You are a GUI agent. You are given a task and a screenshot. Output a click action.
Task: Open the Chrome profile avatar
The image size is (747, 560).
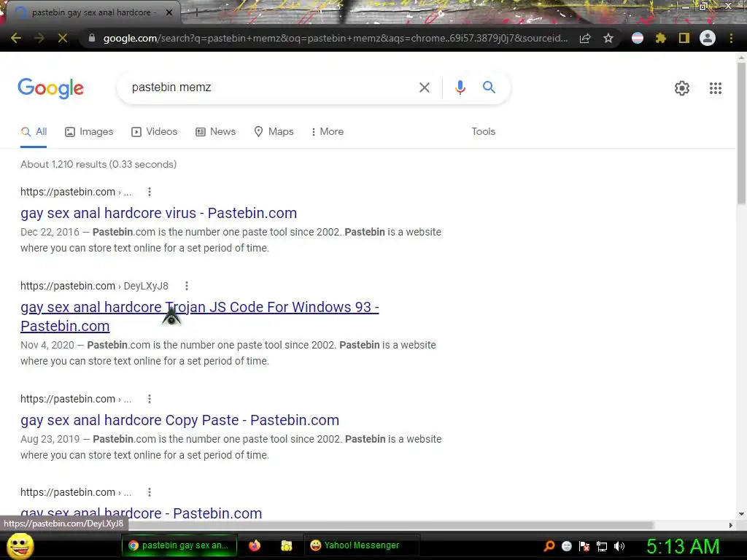[x=708, y=38]
